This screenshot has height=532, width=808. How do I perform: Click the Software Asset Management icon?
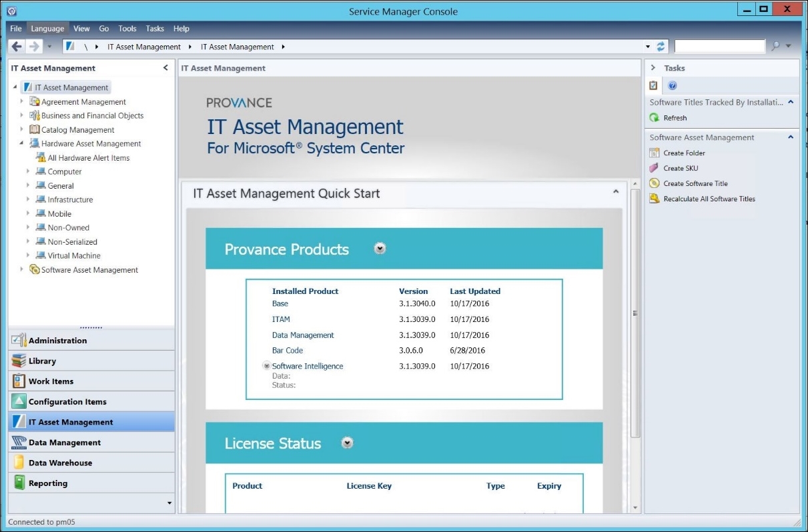[x=35, y=270]
